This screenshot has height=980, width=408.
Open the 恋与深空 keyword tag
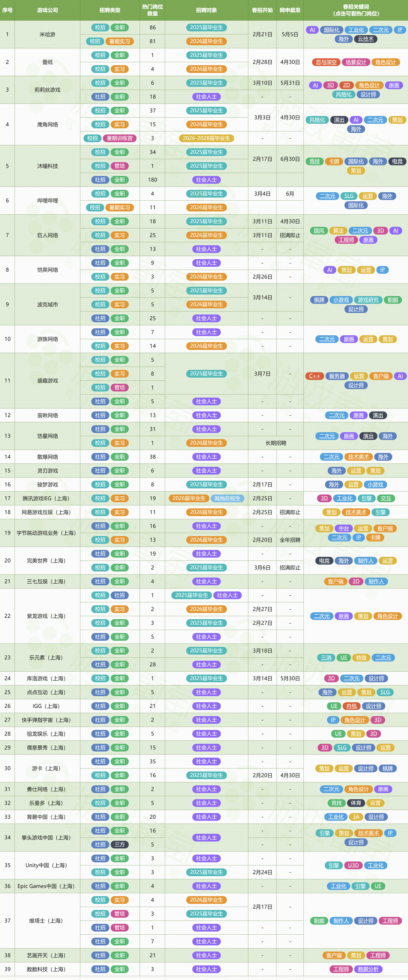click(326, 62)
